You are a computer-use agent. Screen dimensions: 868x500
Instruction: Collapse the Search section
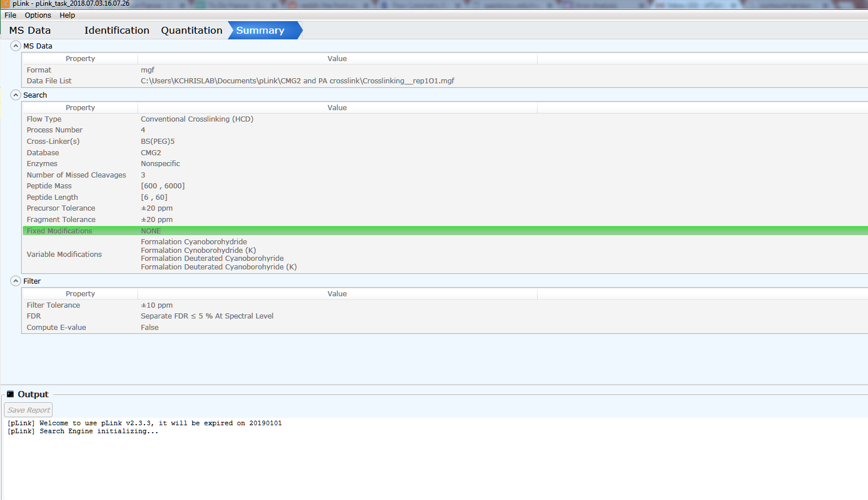pyautogui.click(x=15, y=95)
